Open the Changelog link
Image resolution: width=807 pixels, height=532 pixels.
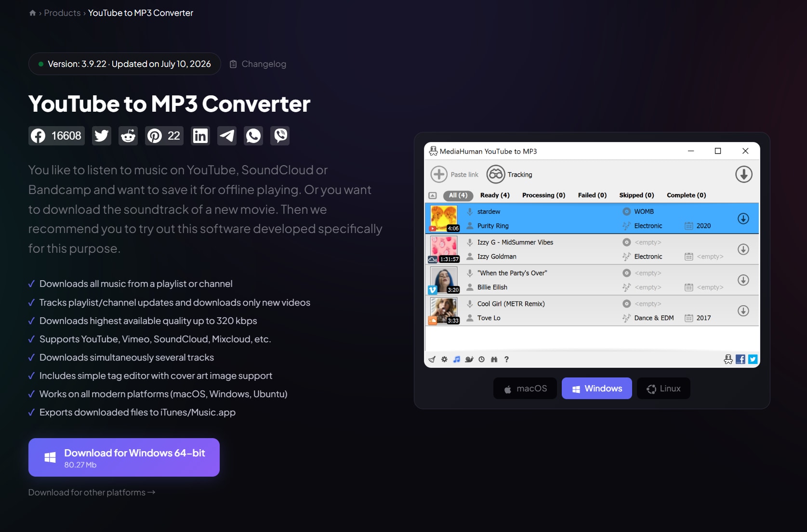tap(258, 64)
